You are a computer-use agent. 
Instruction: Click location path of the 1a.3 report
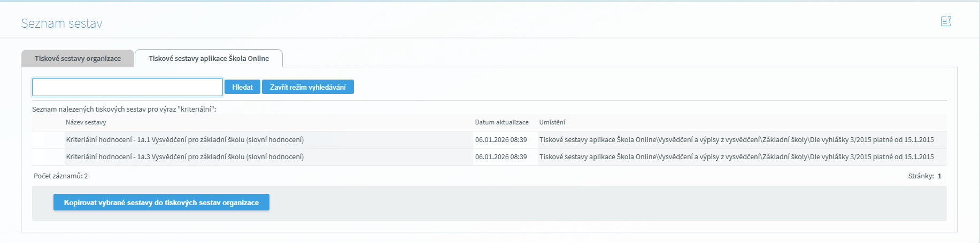pyautogui.click(x=736, y=157)
